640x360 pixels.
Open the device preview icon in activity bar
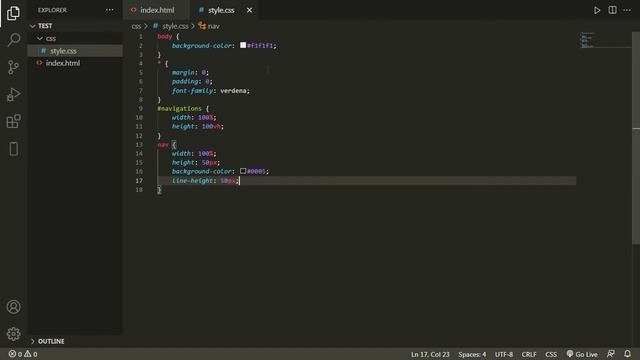coord(13,149)
